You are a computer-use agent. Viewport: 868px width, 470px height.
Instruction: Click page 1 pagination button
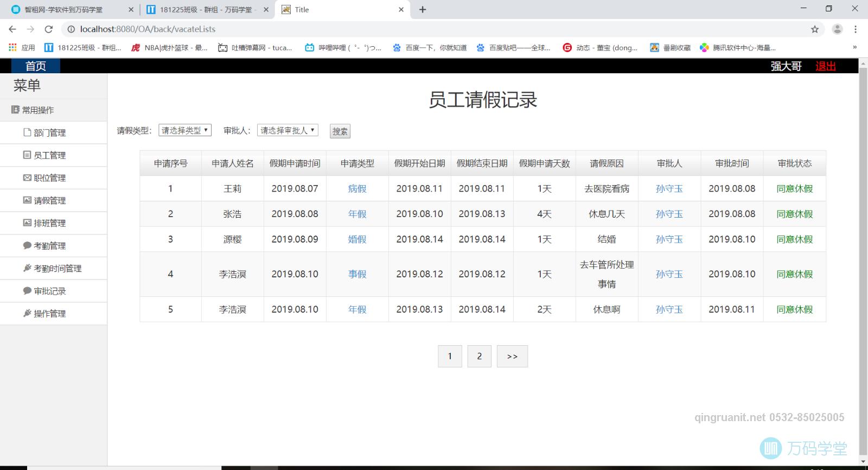[450, 356]
